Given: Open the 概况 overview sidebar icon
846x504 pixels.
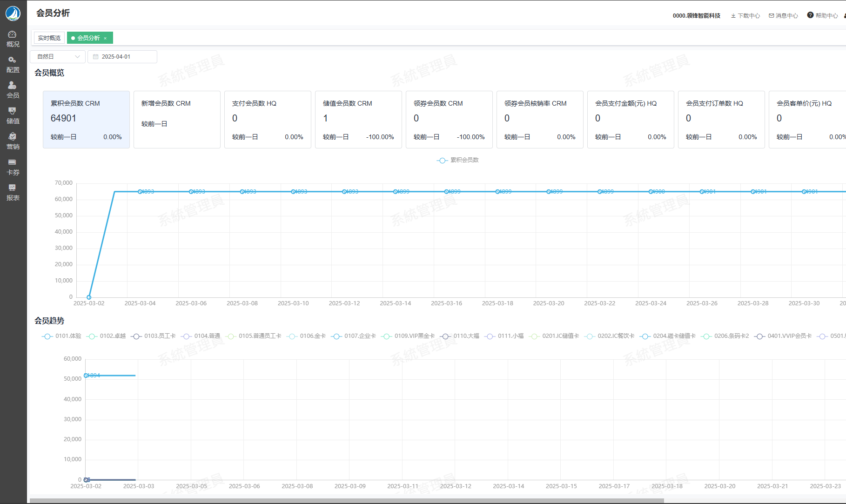Looking at the screenshot, I should click(x=13, y=39).
